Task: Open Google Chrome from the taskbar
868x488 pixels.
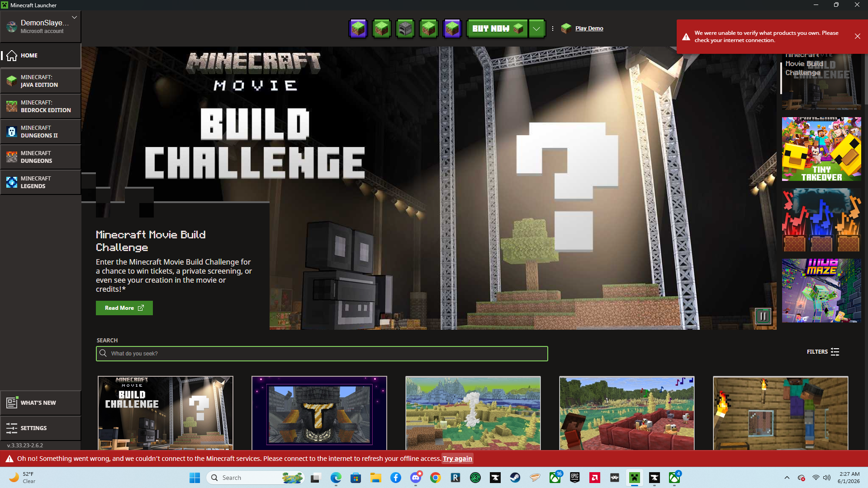Action: tap(436, 478)
